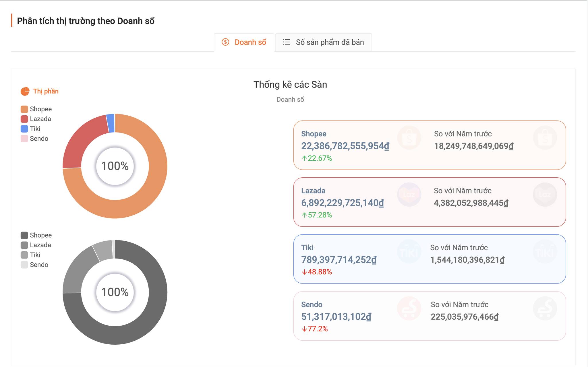Toggle the Lazada legend in the colored chart
Viewport: 588px width, 367px height.
coord(36,119)
